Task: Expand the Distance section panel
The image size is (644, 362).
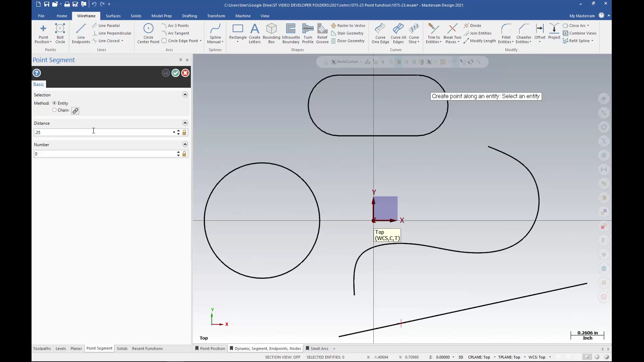Action: pyautogui.click(x=185, y=123)
